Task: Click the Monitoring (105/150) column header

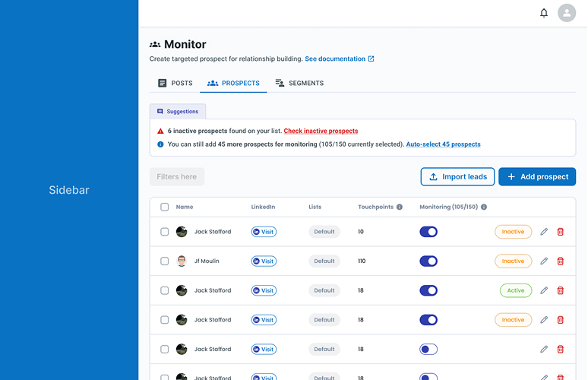Action: click(448, 207)
